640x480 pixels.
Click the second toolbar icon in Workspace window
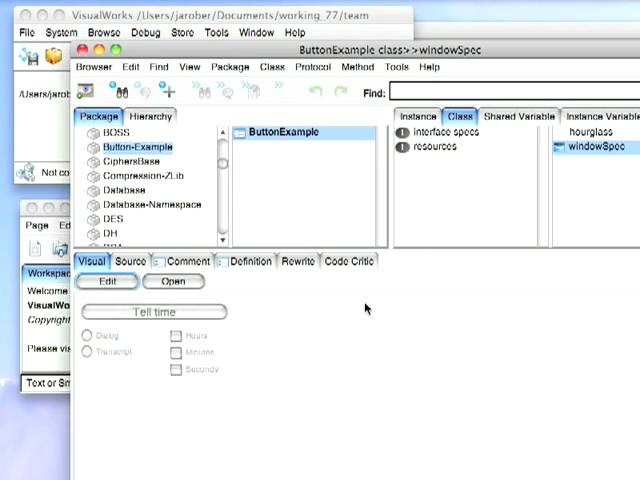click(60, 249)
